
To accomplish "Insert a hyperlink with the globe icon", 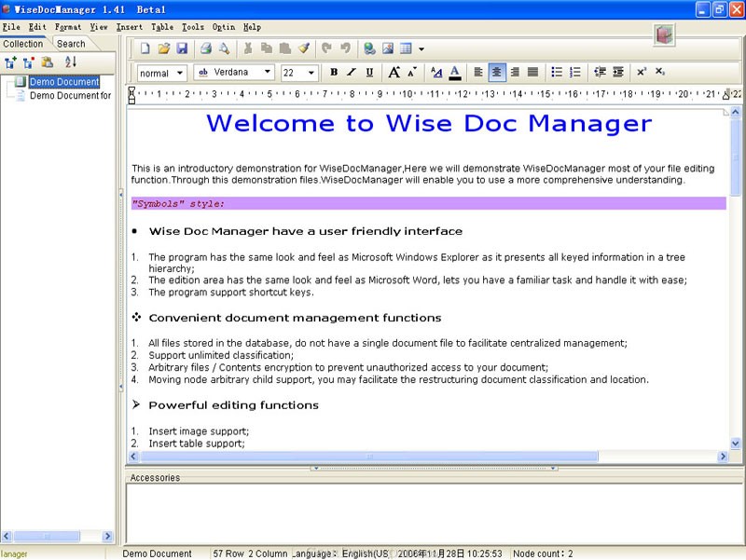I will coord(369,48).
